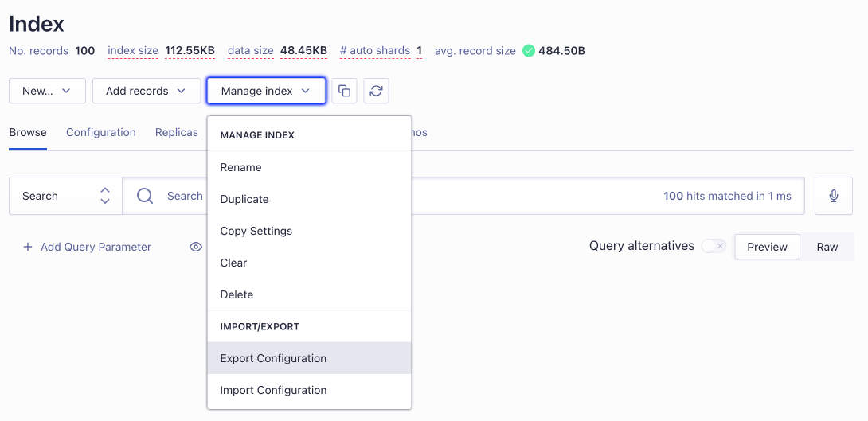The width and height of the screenshot is (868, 421).
Task: Choose Duplicate in Manage index menu
Action: point(310,199)
